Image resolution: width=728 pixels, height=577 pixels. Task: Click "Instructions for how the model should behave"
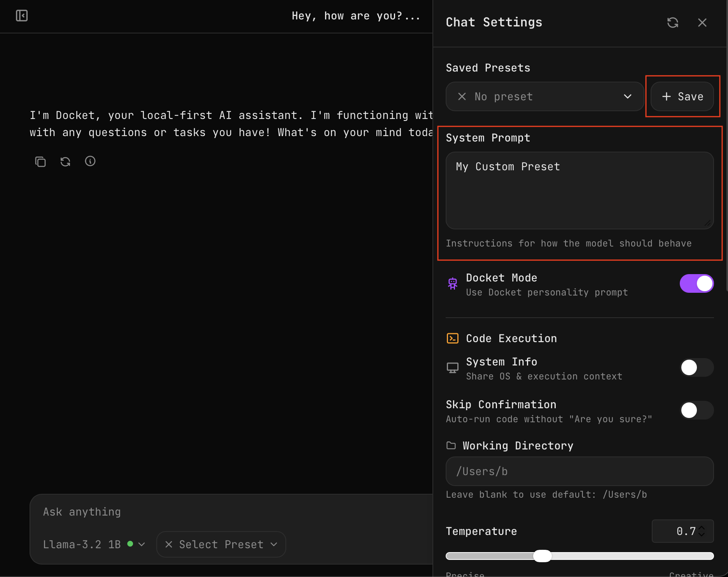click(x=569, y=243)
